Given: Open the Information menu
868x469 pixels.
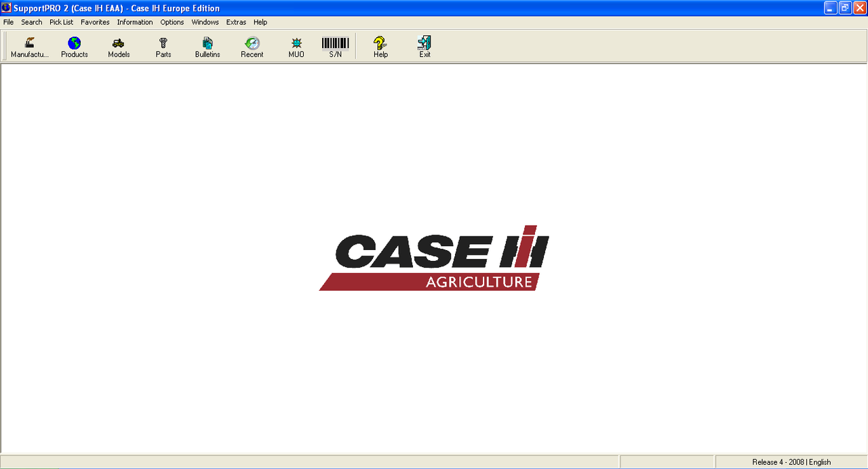Looking at the screenshot, I should pyautogui.click(x=135, y=22).
